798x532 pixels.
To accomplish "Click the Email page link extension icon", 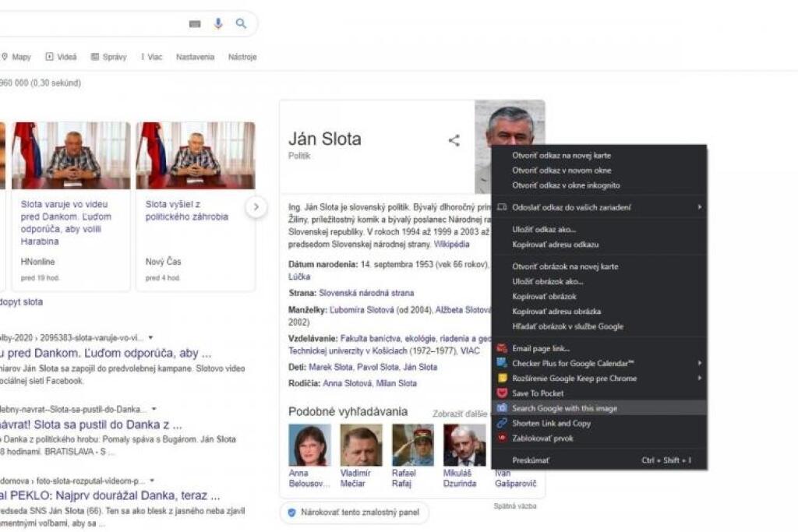I will coord(502,348).
